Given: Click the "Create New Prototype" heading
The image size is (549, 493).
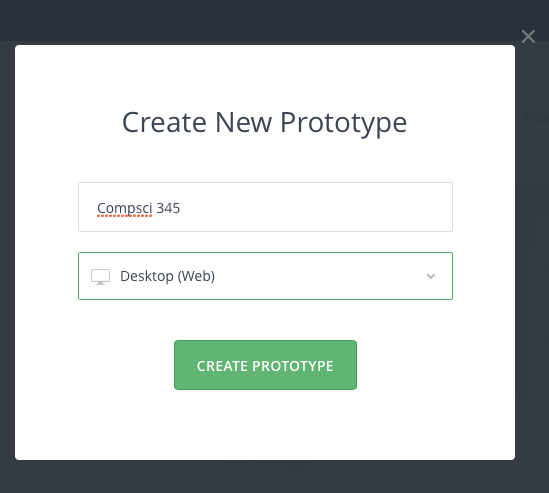Looking at the screenshot, I should tap(265, 123).
